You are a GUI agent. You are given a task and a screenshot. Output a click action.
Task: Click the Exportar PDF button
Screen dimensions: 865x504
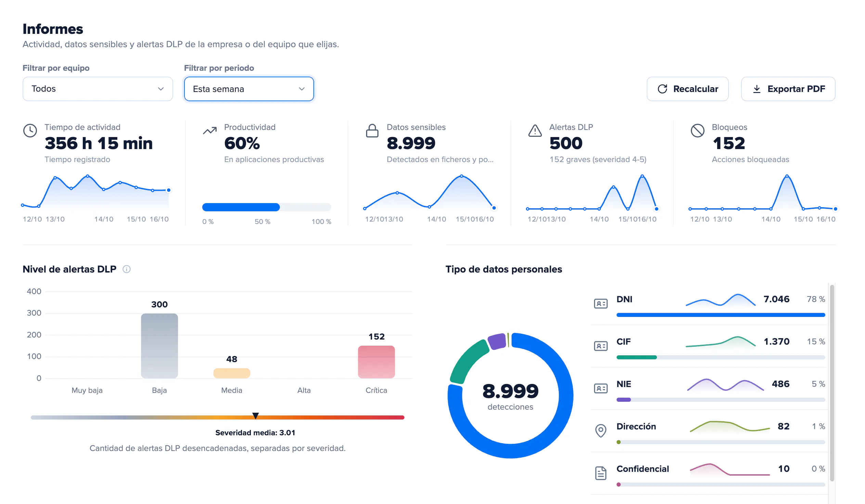788,89
